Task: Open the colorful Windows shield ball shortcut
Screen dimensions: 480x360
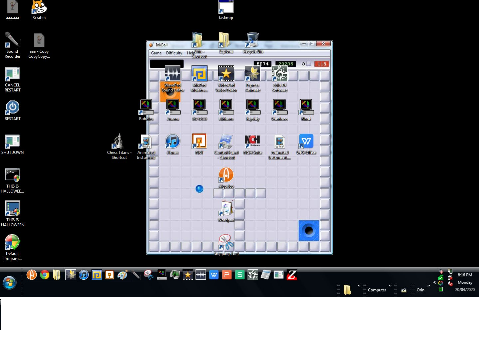Action: (x=12, y=247)
